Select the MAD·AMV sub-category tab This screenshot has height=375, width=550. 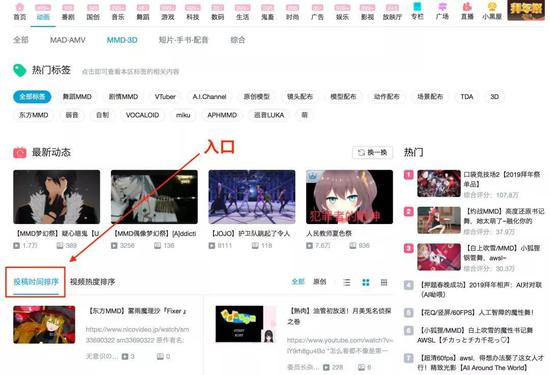tap(68, 40)
